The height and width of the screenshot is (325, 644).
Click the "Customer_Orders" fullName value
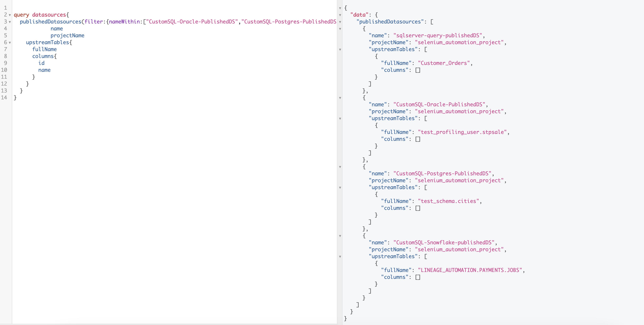444,63
